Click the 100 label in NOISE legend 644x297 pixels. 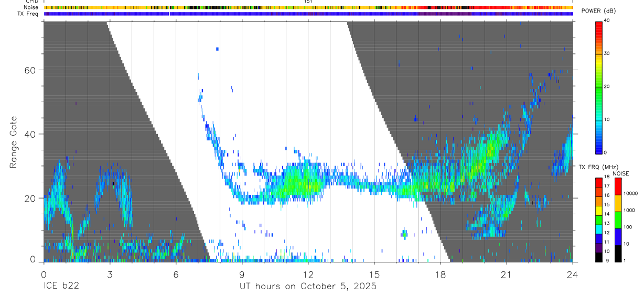click(628, 227)
